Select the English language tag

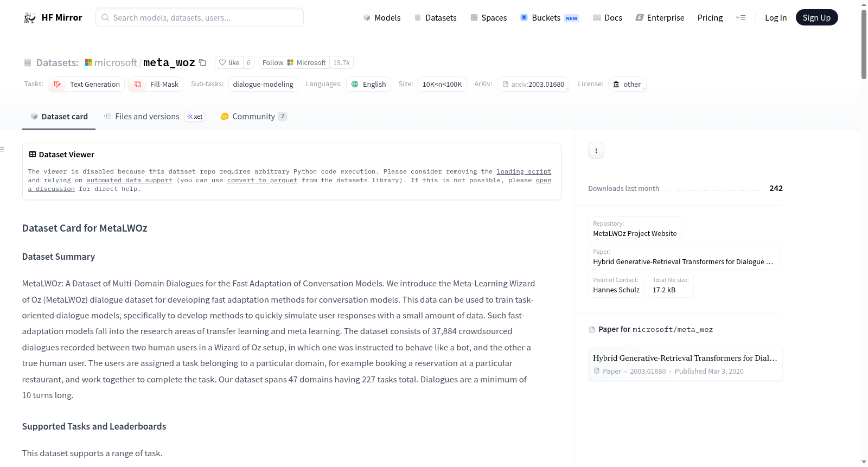tap(368, 84)
